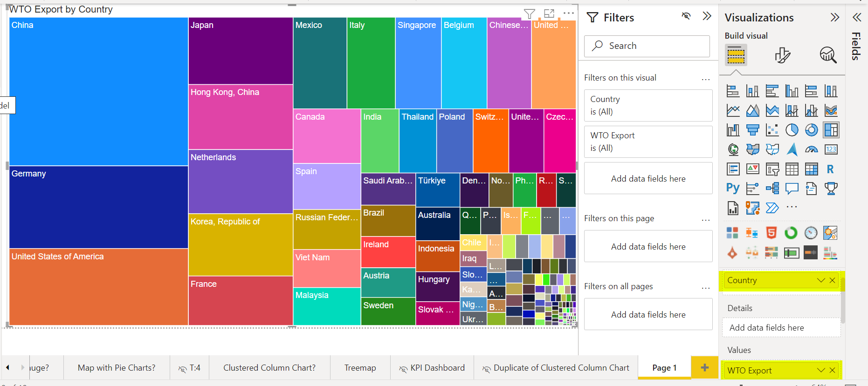Pick the Azure map visual

tap(792, 149)
